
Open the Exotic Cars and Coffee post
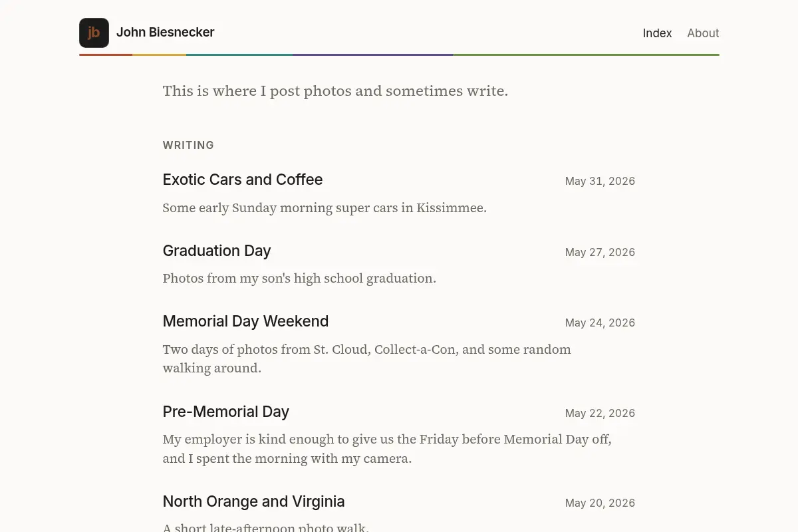click(x=243, y=180)
